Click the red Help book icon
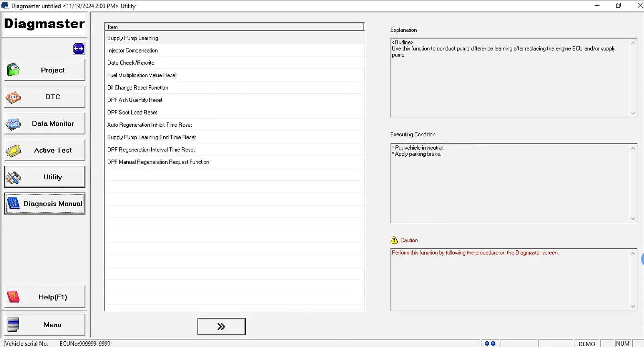Viewport: 644px width, 347px height. [x=13, y=297]
